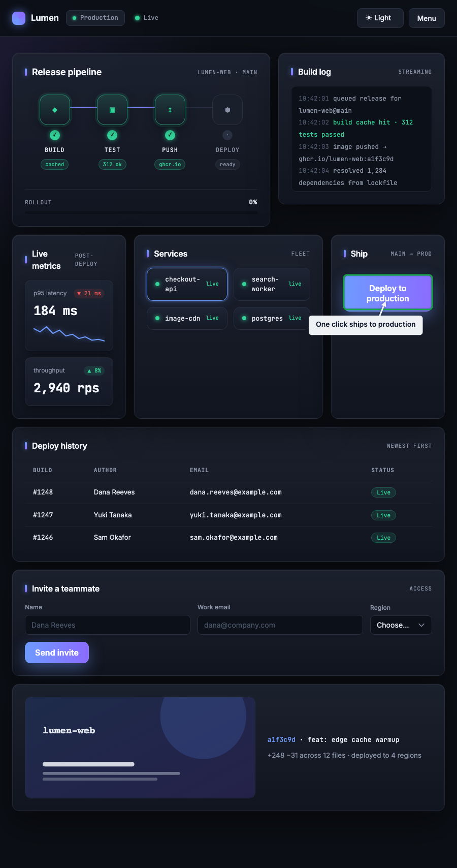
Task: Click the green checkmark under PUSH stage
Action: 170,135
